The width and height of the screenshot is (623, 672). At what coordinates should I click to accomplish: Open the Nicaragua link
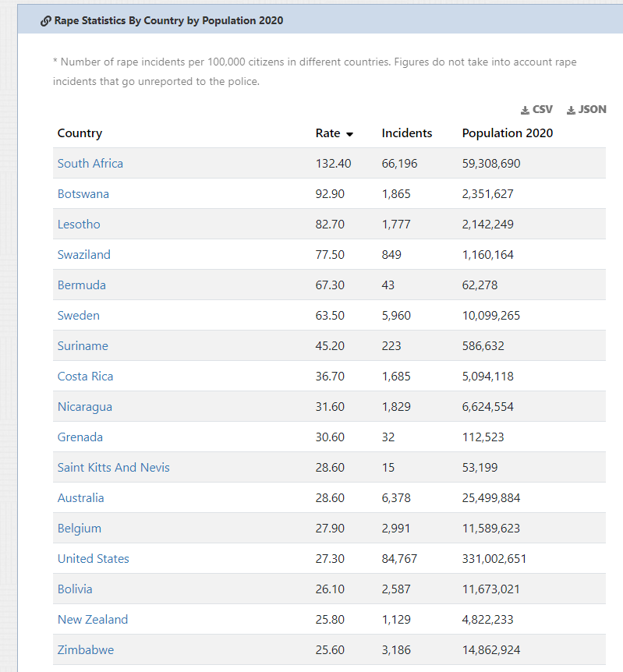click(x=85, y=407)
